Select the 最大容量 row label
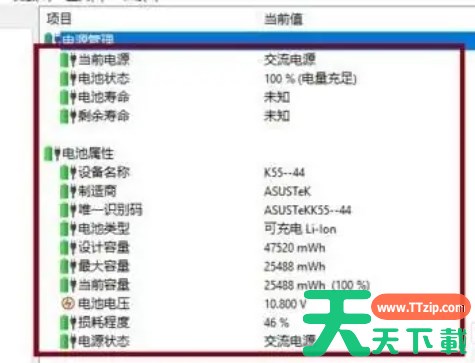The image size is (475, 363). tap(104, 266)
